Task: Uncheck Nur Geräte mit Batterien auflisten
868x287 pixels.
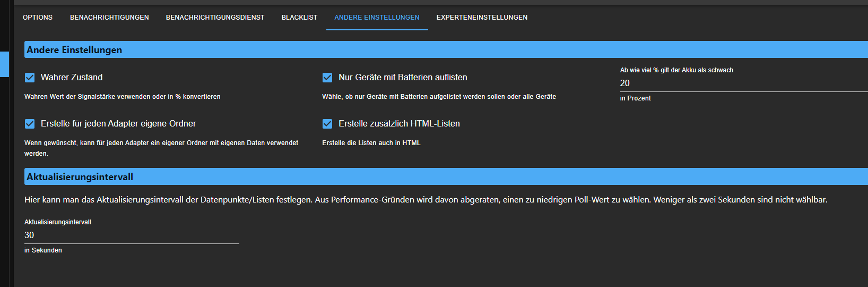Action: tap(327, 78)
